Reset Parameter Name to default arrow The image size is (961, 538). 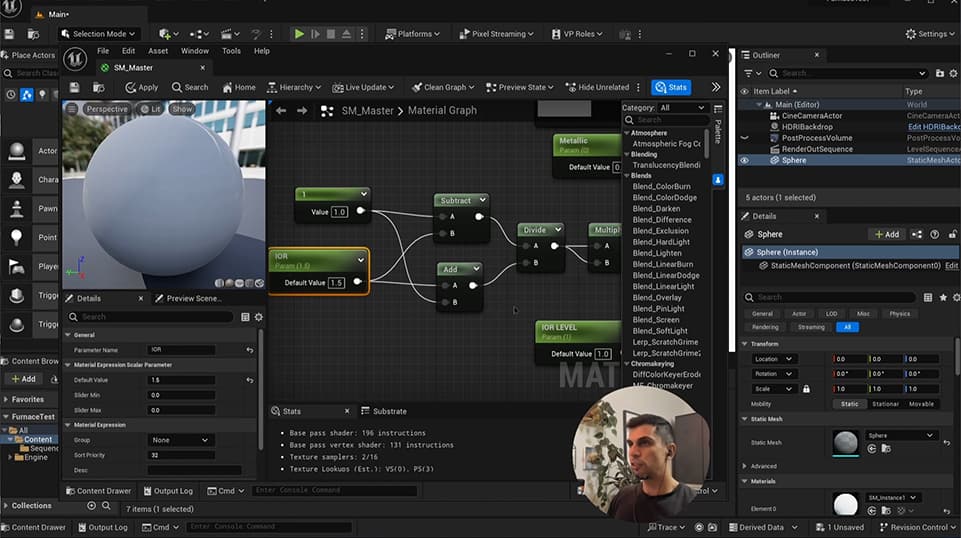pyautogui.click(x=249, y=350)
